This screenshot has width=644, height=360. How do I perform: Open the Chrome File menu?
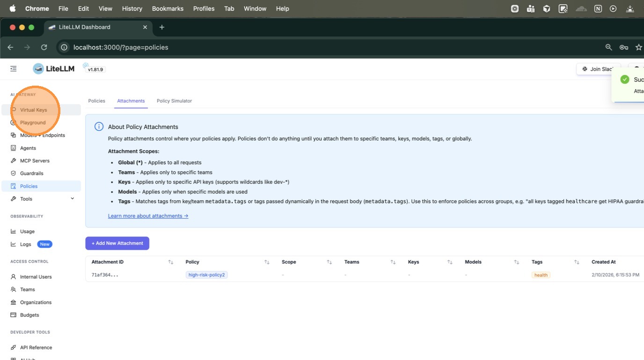point(63,8)
